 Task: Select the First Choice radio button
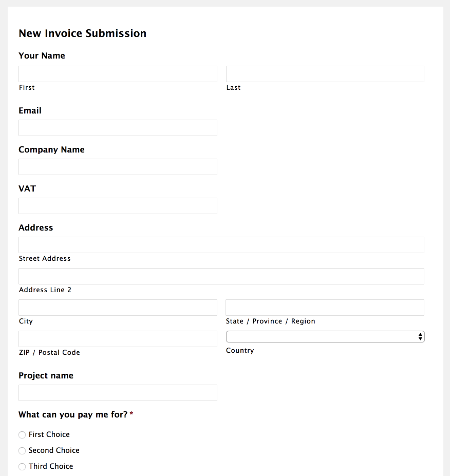tap(22, 435)
